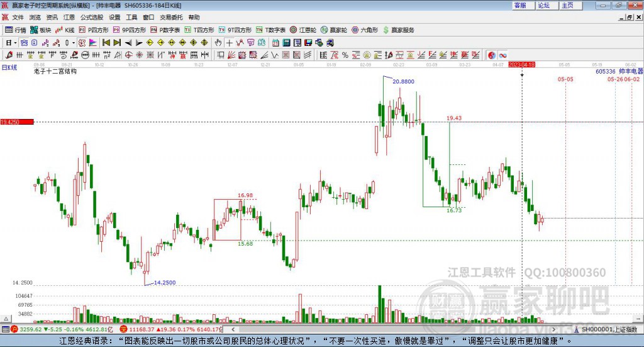Open the 工具 menu

(131, 17)
